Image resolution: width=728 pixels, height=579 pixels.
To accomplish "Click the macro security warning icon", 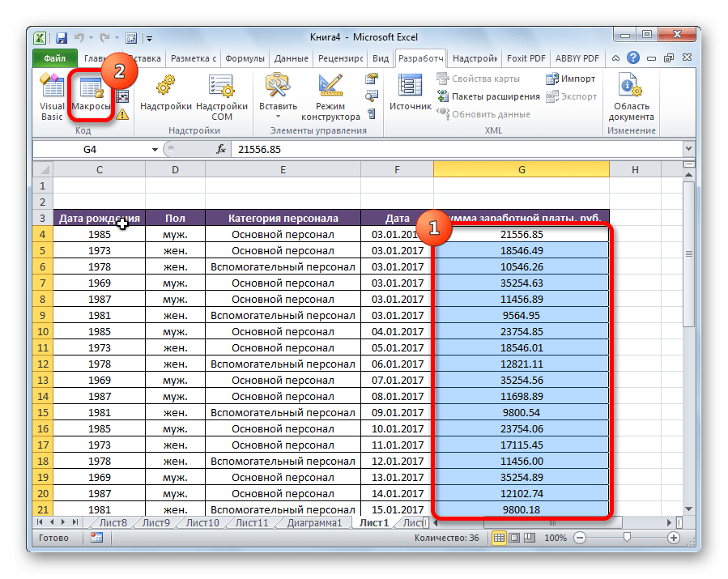I will pos(122,114).
